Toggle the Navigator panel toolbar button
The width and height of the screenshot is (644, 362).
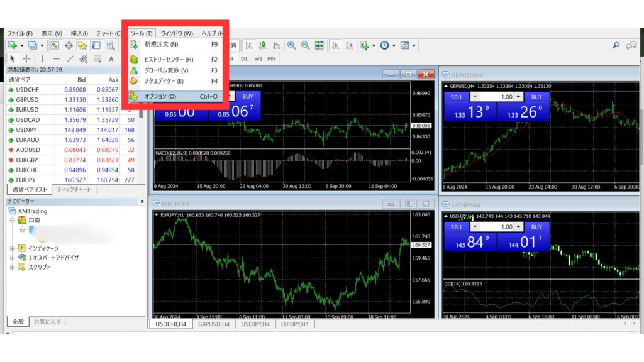tap(96, 45)
